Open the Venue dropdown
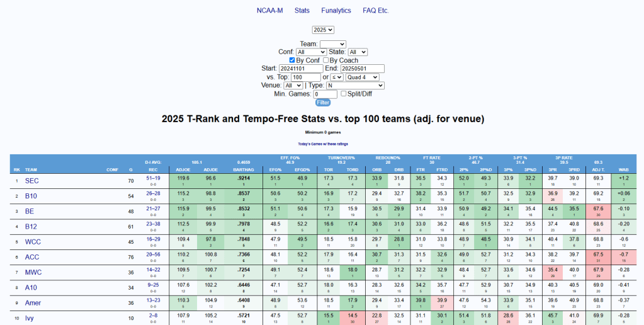644x325 pixels. pos(293,85)
